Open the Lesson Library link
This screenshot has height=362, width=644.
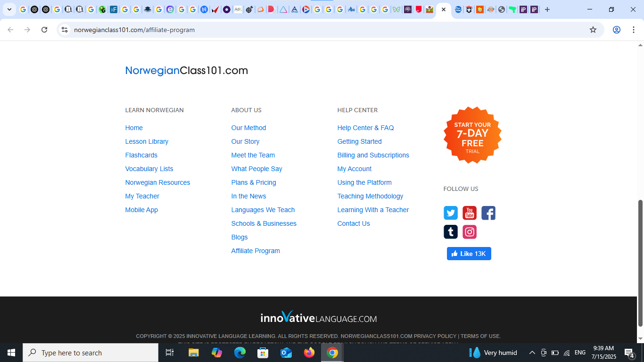click(x=147, y=141)
